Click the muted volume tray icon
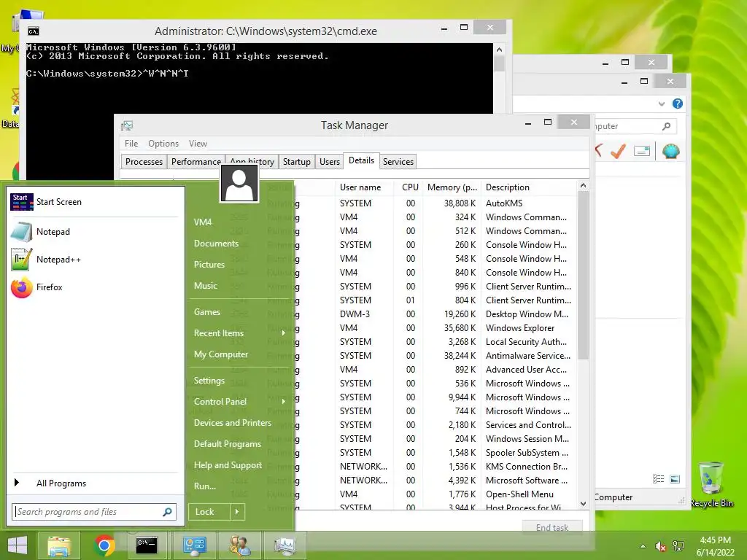 point(660,546)
